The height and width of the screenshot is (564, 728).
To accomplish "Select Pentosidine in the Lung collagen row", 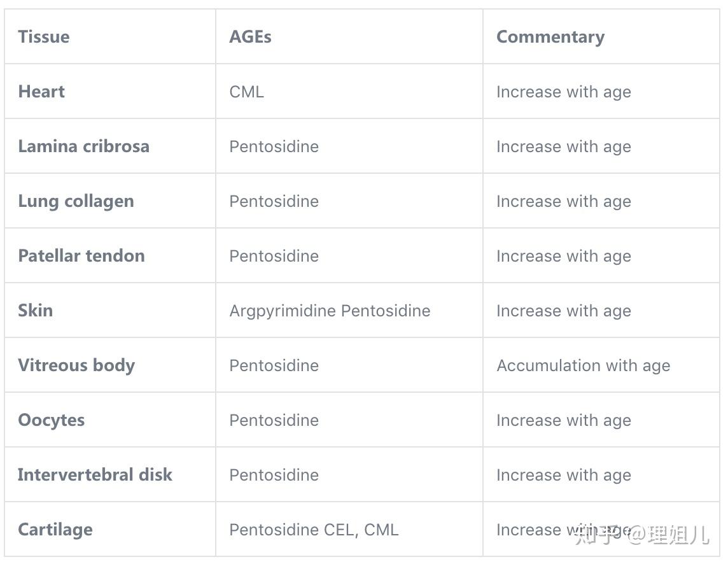I will click(274, 201).
